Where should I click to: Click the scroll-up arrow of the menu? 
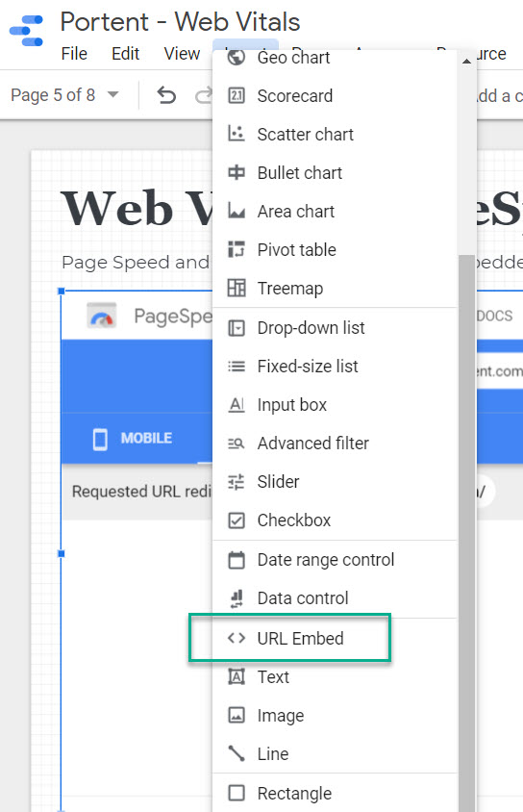click(x=466, y=62)
